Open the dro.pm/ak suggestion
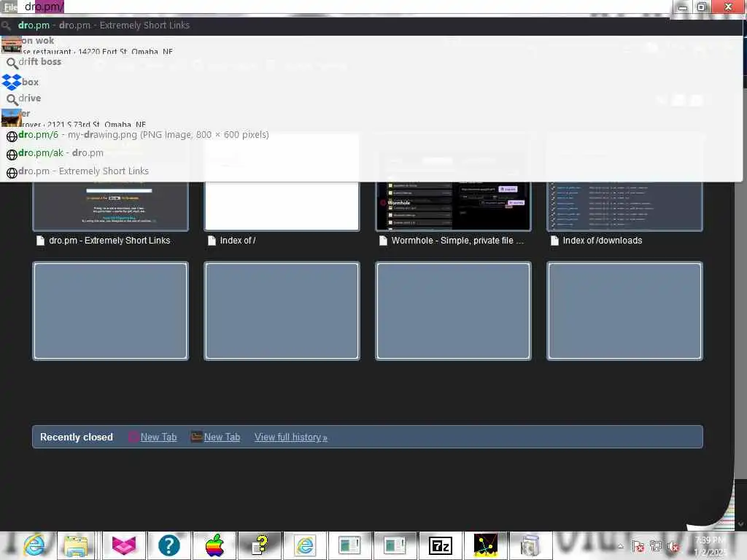The image size is (747, 560). (371, 153)
